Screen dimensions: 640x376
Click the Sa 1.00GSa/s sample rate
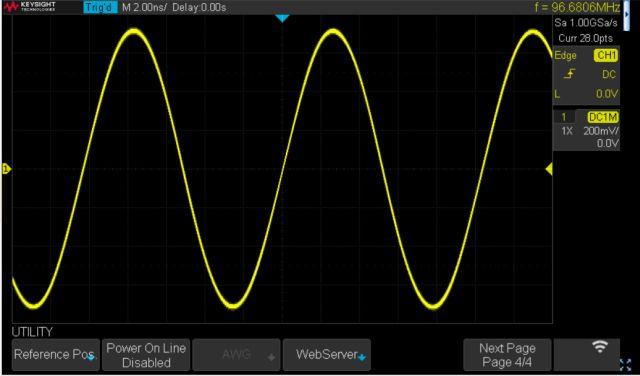(586, 23)
